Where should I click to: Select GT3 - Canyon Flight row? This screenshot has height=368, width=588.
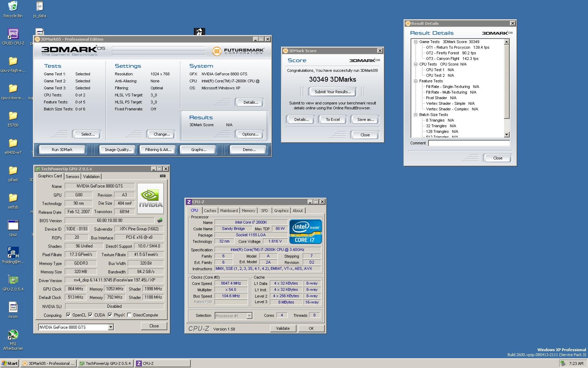pyautogui.click(x=452, y=59)
